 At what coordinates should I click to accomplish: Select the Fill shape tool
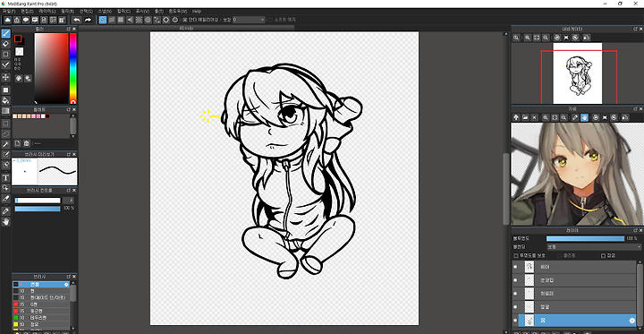[x=5, y=90]
